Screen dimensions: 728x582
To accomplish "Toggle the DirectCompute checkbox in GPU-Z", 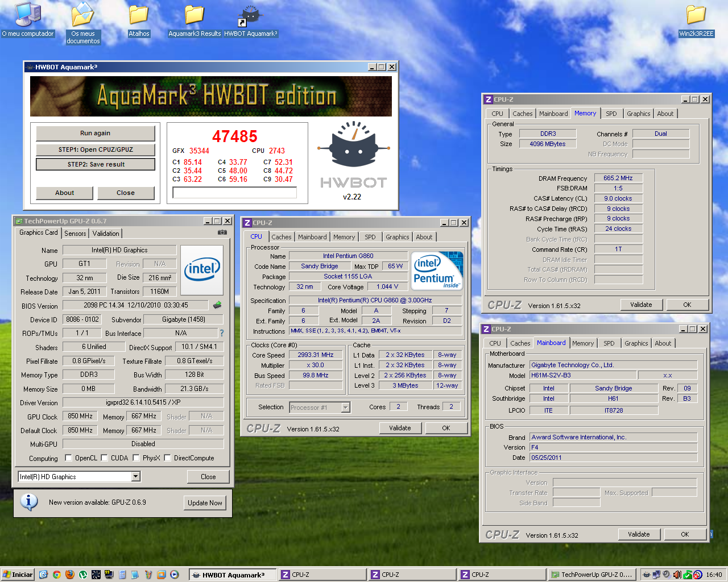I will point(167,458).
